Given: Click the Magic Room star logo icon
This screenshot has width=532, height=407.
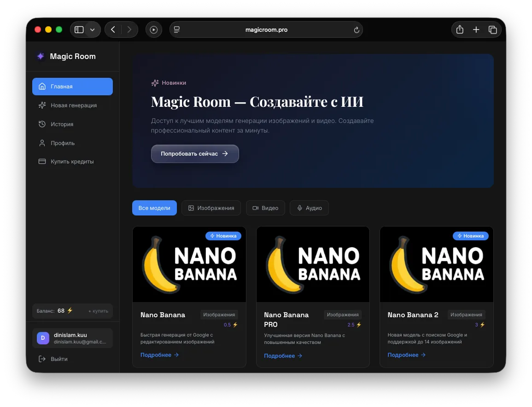Looking at the screenshot, I should pyautogui.click(x=41, y=56).
